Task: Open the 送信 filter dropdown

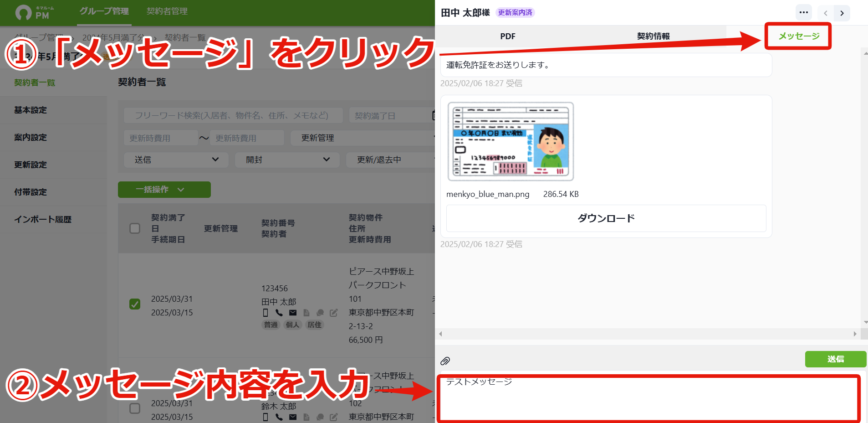Action: [x=176, y=160]
